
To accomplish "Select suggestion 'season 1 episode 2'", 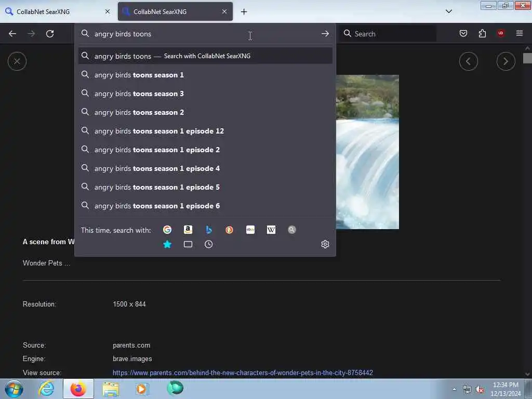I will click(205, 150).
